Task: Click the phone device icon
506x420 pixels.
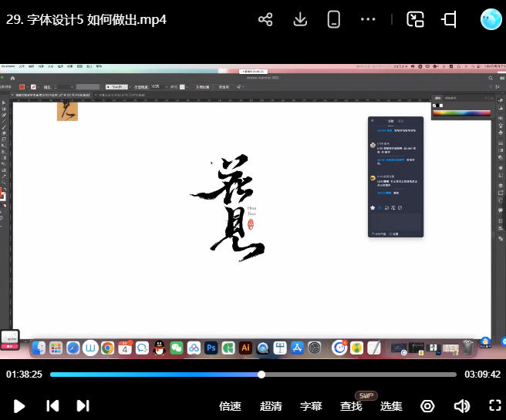Action: 334,20
